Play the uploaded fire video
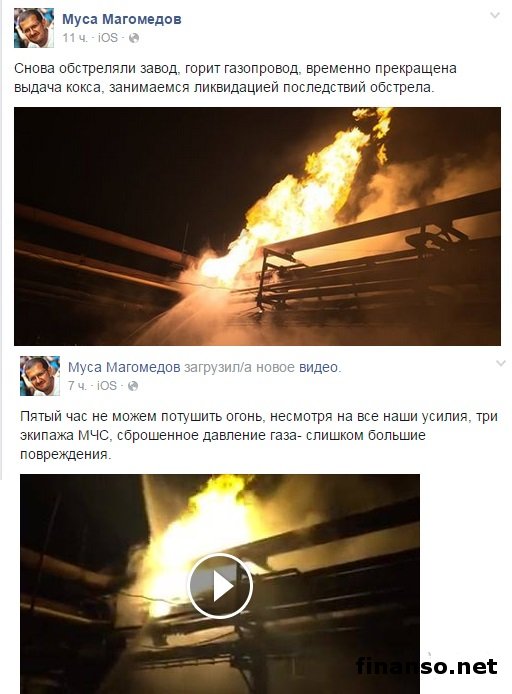This screenshot has width=512, height=694. 220,586
